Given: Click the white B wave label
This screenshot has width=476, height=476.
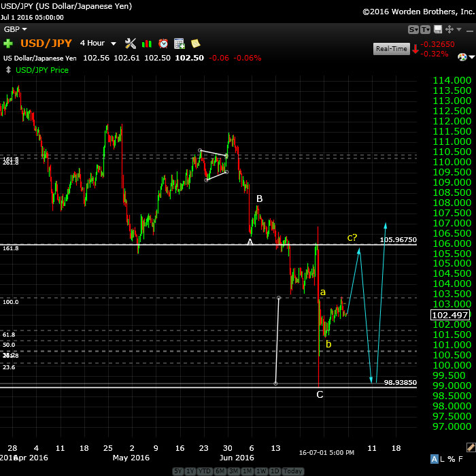Looking at the screenshot, I should pyautogui.click(x=259, y=199).
